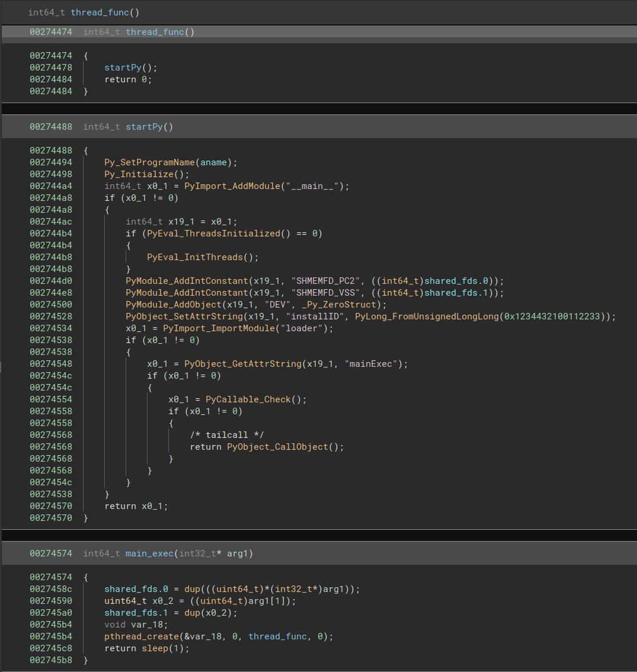The width and height of the screenshot is (637, 672).
Task: Click the PyImport_AddModule call
Action: click(x=232, y=186)
